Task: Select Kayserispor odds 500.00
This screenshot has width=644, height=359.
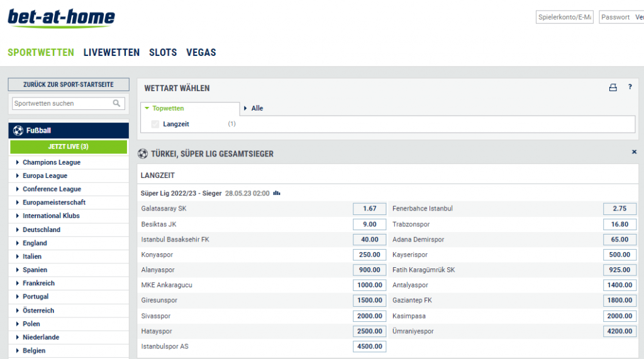Action: [619, 255]
